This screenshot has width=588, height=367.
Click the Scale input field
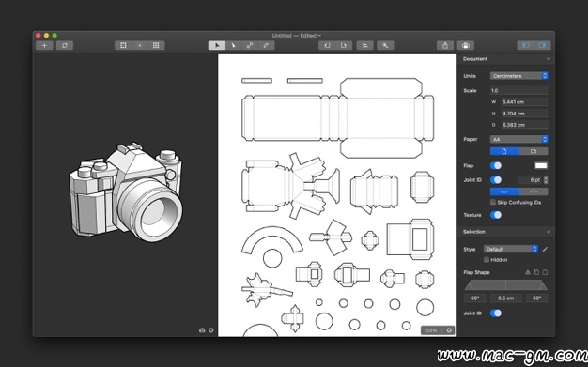coord(519,90)
